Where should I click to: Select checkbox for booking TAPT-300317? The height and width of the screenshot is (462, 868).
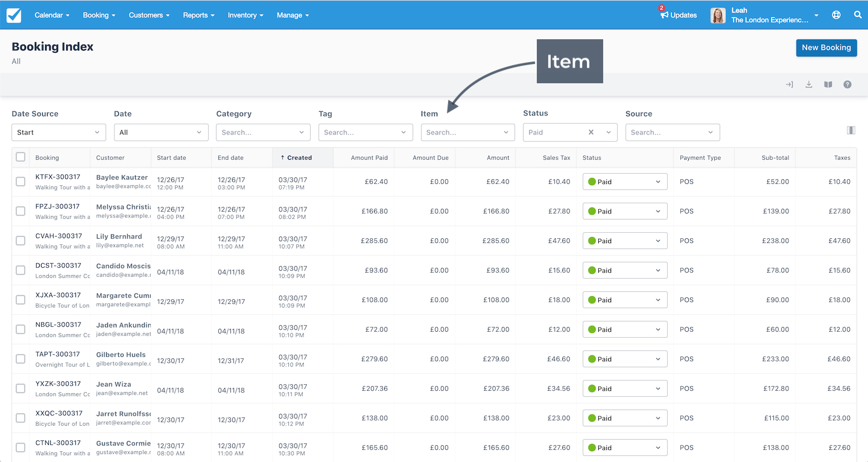[x=21, y=359]
